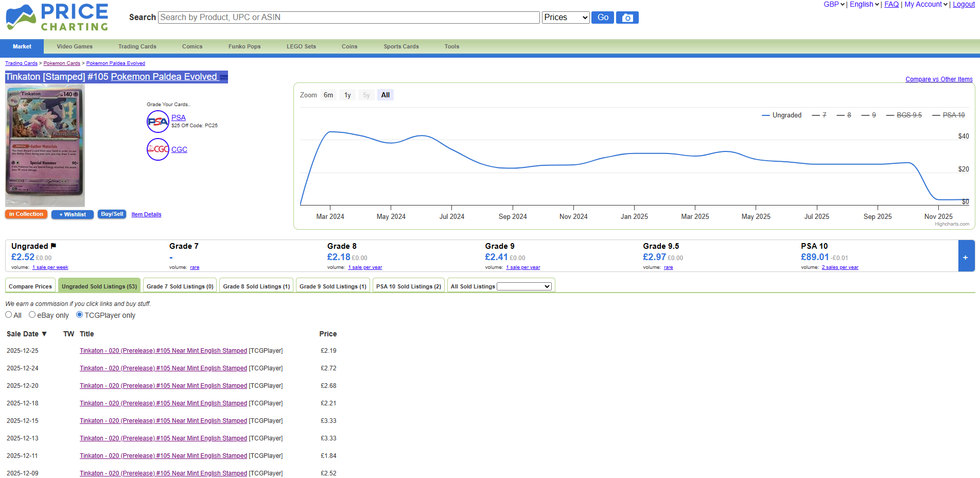980x478 pixels.
Task: Open the GBP currency dropdown
Action: pos(834,5)
